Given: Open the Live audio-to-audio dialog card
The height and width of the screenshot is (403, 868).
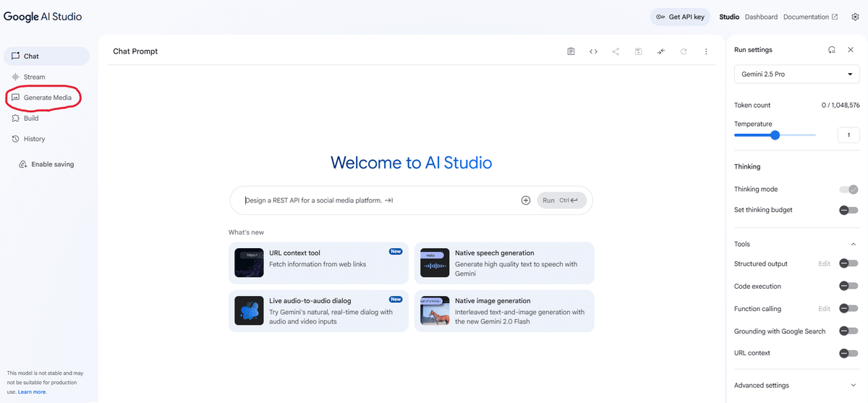Looking at the screenshot, I should click(318, 311).
